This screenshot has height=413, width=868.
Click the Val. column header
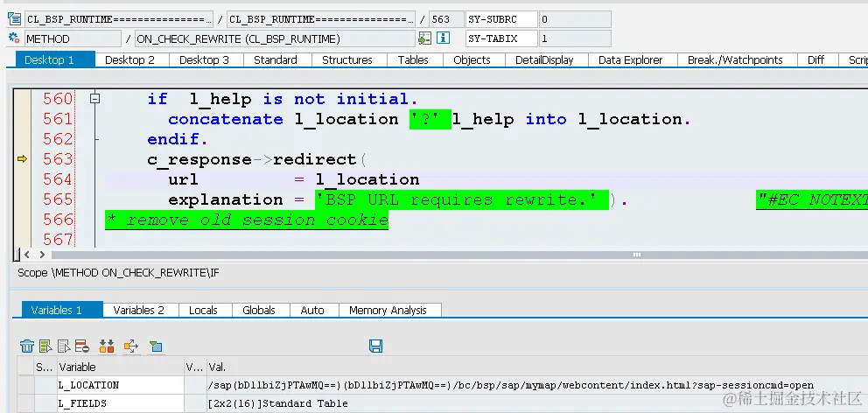pyautogui.click(x=537, y=367)
